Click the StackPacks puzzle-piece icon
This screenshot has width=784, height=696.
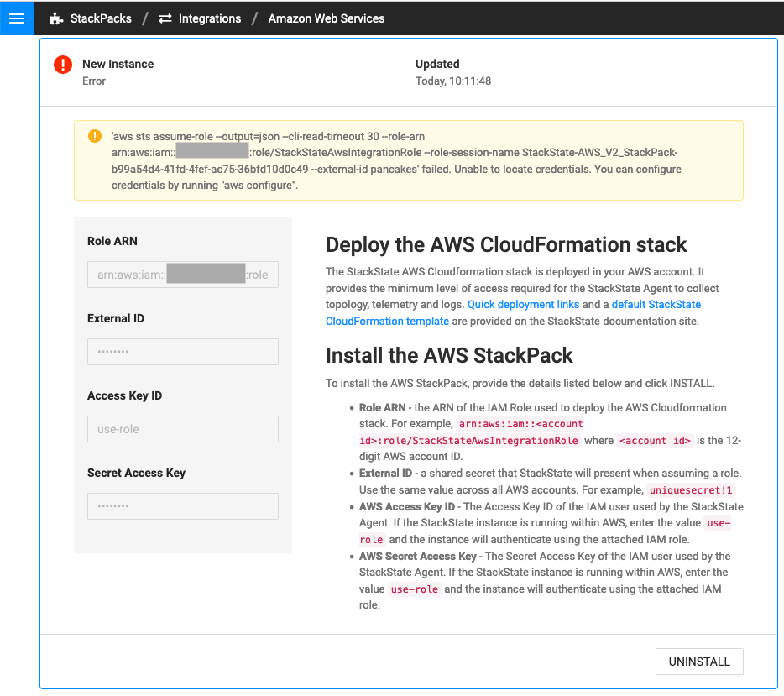(56, 19)
